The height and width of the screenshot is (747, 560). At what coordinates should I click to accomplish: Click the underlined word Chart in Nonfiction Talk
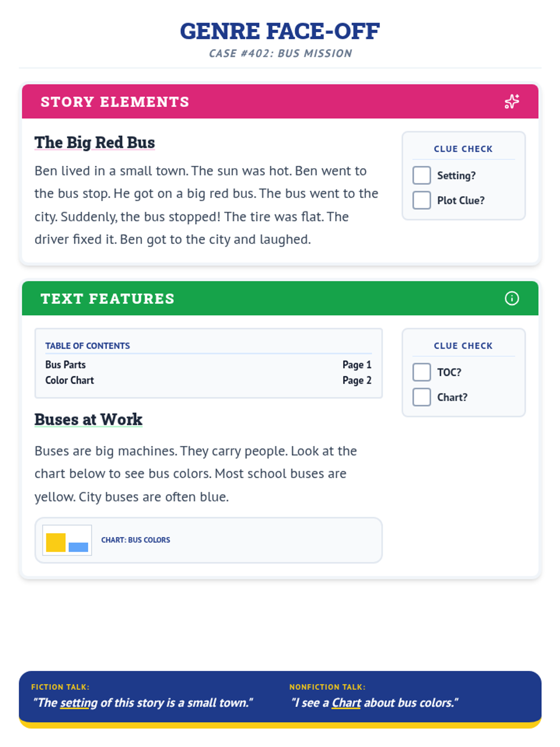[346, 703]
